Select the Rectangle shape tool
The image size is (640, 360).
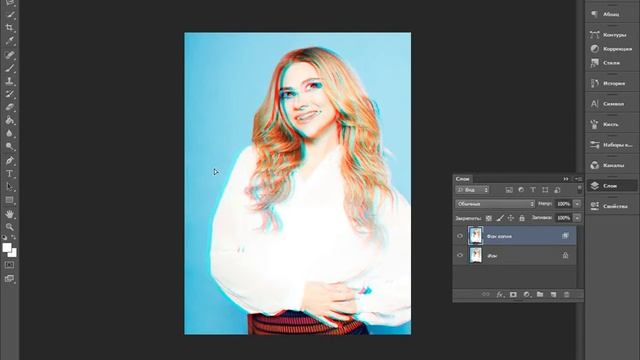pos(9,200)
